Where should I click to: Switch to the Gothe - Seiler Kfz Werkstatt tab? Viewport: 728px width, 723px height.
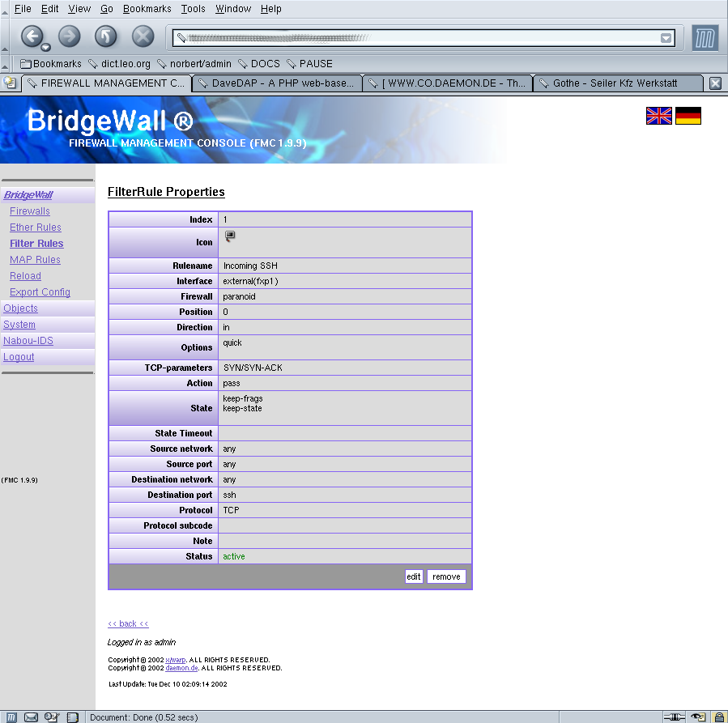click(x=618, y=83)
